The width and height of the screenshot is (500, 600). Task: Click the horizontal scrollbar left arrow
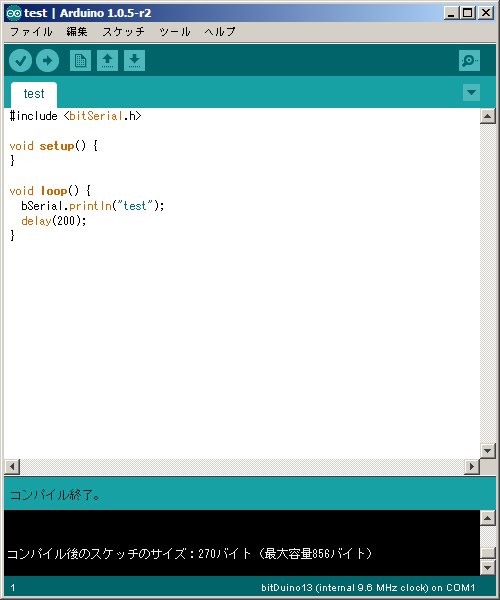(x=12, y=466)
